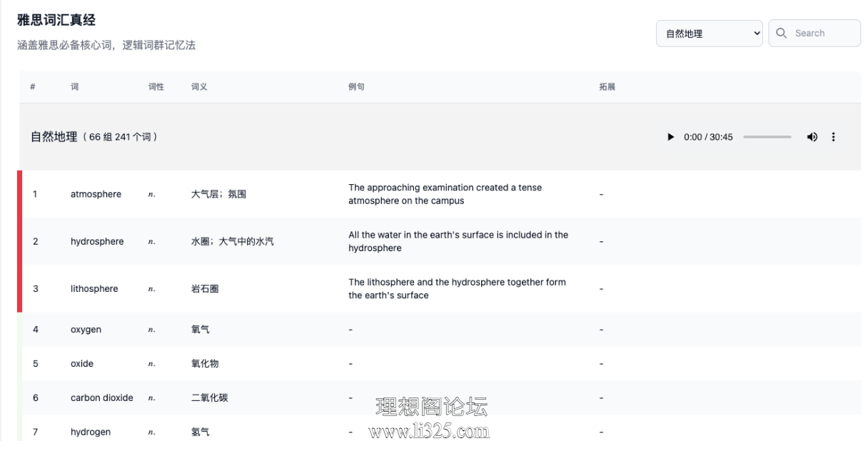Select the word hydrogen
Screen dimensions: 868x451
91,432
